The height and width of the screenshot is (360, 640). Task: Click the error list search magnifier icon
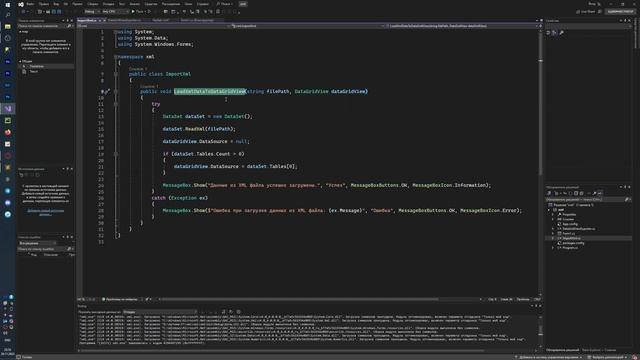pos(69,249)
